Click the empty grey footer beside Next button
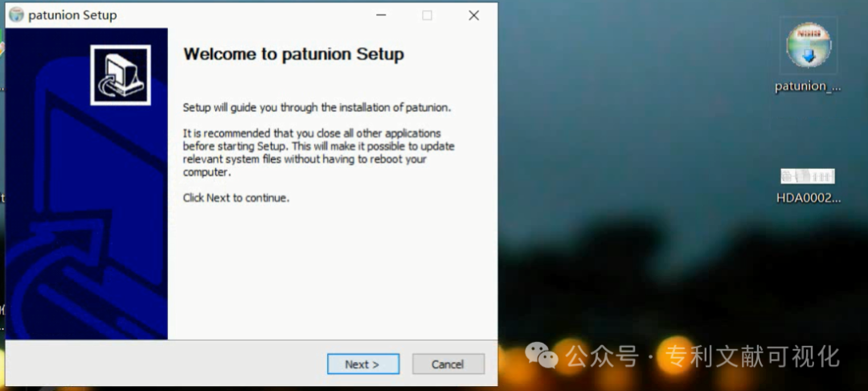Screen dimensions: 868x391 (x=201, y=364)
